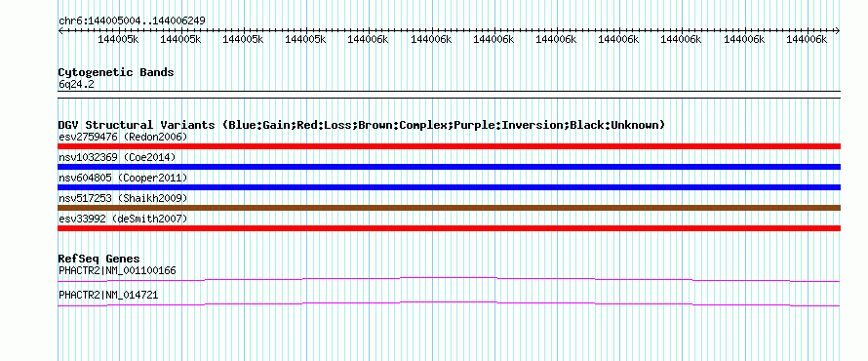Click the right arrowhead of the ruler
This screenshot has width=868, height=361.
pyautogui.click(x=838, y=31)
